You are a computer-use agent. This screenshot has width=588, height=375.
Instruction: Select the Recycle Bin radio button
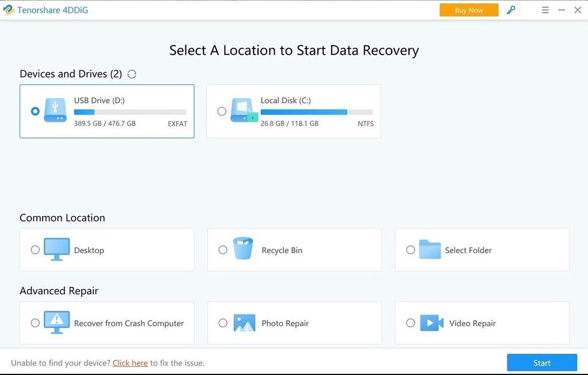tap(223, 250)
